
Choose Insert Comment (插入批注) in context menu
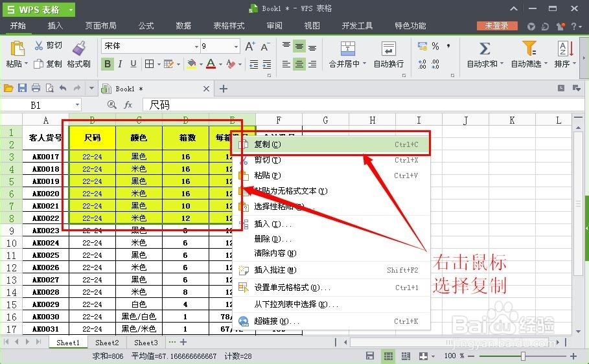pos(331,270)
